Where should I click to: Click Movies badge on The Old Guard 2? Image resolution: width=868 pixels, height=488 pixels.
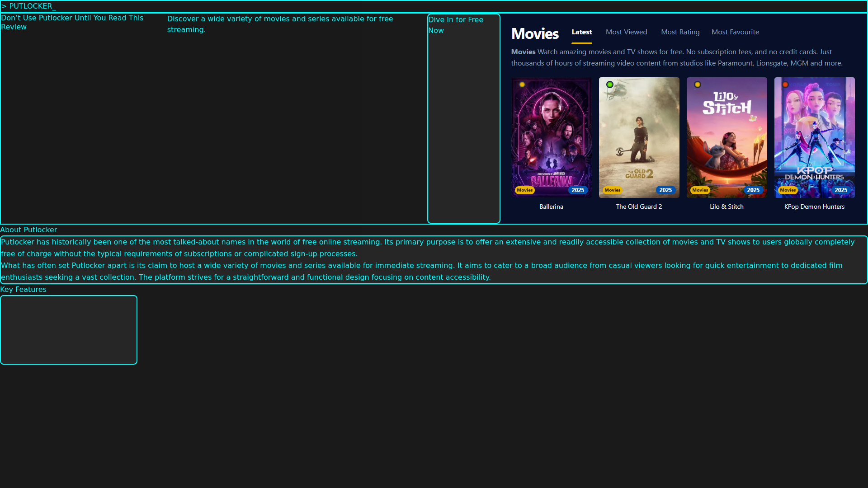(613, 190)
